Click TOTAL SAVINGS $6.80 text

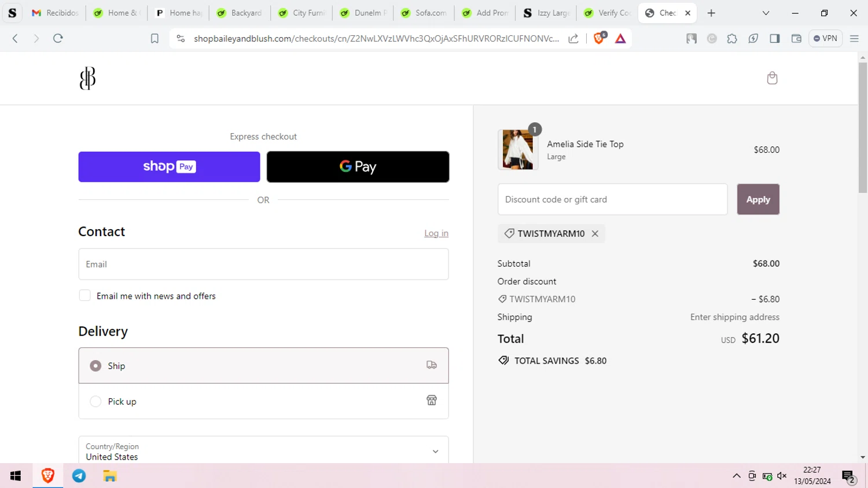(x=560, y=361)
